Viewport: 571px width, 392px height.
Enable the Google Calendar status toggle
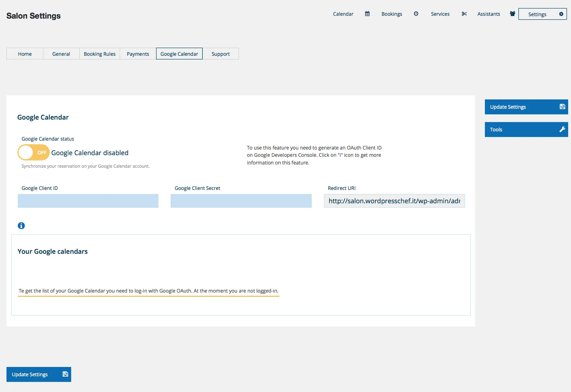click(34, 152)
